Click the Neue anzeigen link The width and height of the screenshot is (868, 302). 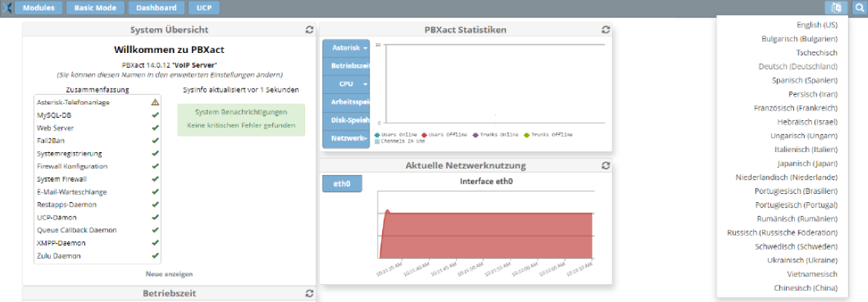click(169, 274)
